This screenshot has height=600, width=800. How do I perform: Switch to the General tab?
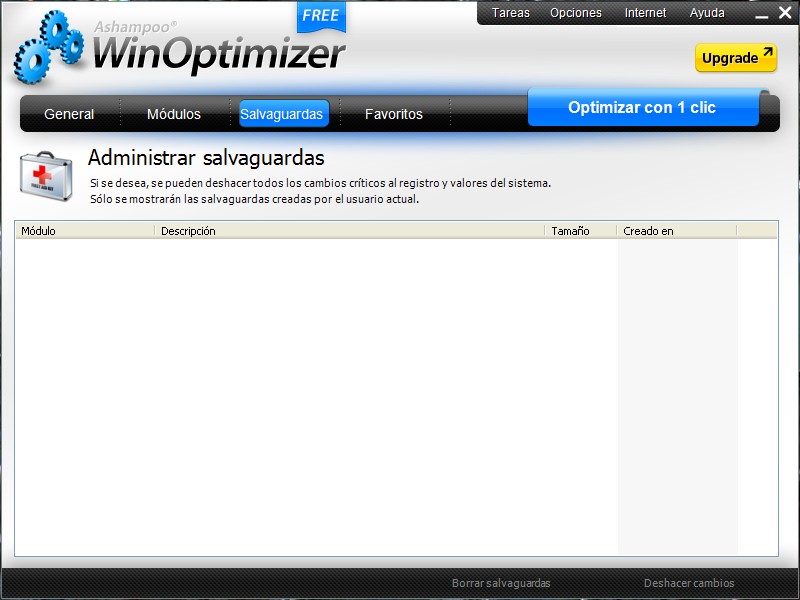69,114
